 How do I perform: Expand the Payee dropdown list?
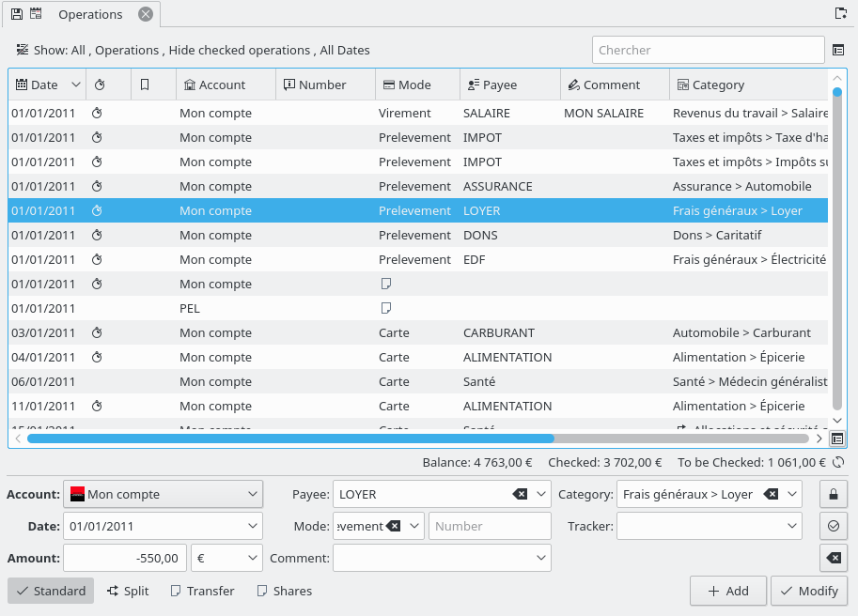tap(540, 494)
